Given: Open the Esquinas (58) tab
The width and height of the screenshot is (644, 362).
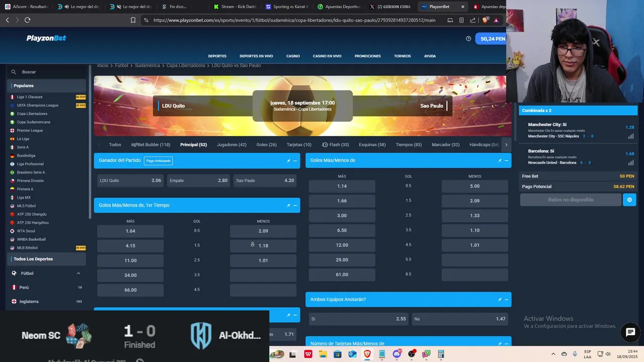Looking at the screenshot, I should [372, 145].
